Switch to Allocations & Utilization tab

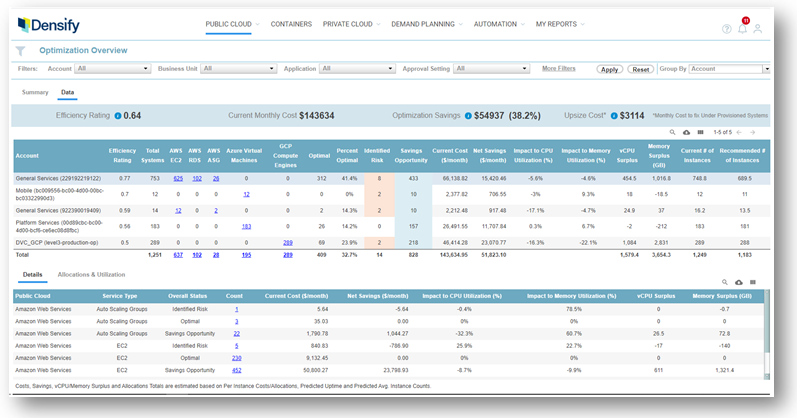(91, 272)
